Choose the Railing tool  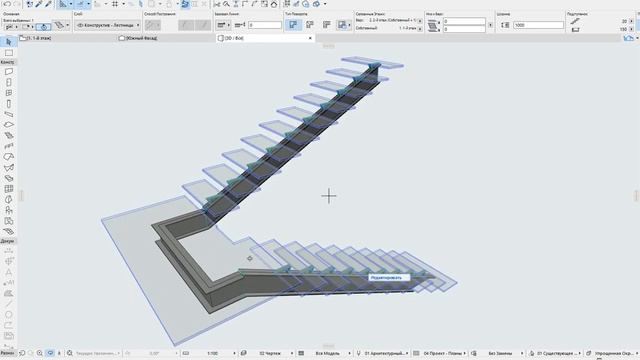pyautogui.click(x=9, y=146)
